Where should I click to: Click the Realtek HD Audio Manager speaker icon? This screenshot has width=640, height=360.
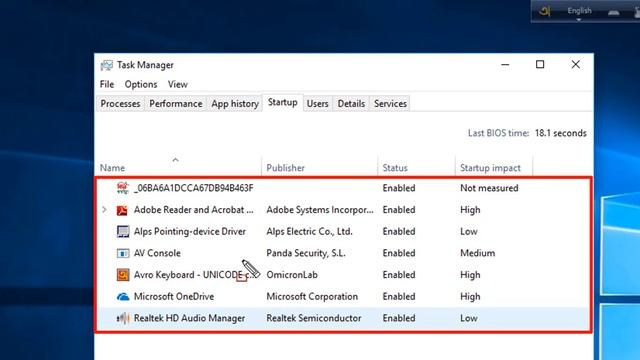[123, 318]
